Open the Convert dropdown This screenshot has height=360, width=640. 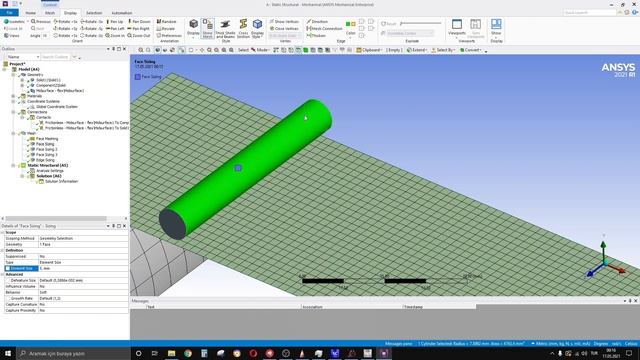pyautogui.click(x=471, y=50)
